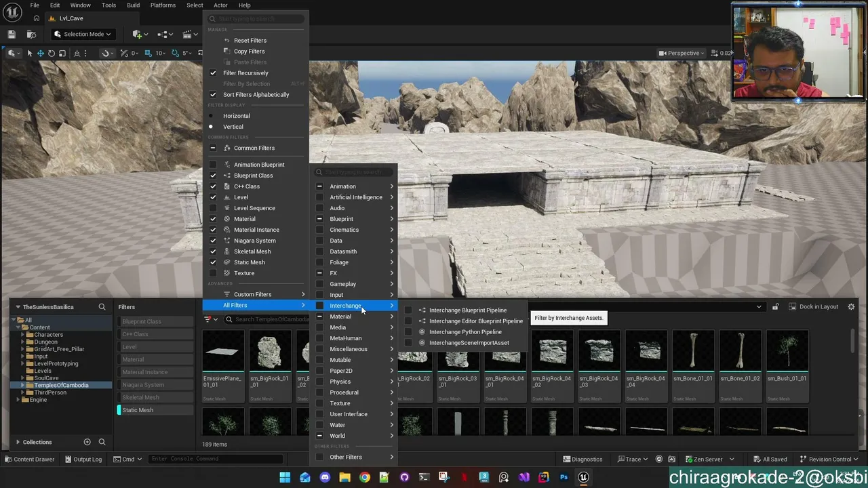
Task: Toggle the Static Mesh filter pill
Action: coord(155,410)
